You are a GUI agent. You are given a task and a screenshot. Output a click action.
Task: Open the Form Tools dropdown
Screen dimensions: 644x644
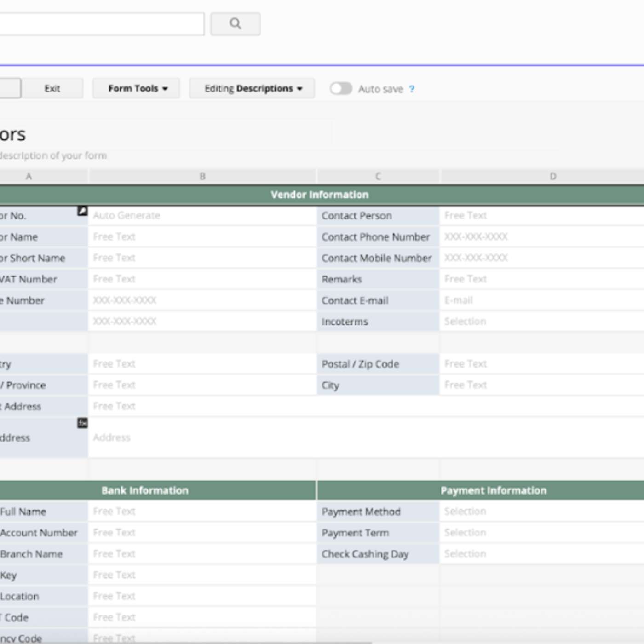pyautogui.click(x=136, y=88)
